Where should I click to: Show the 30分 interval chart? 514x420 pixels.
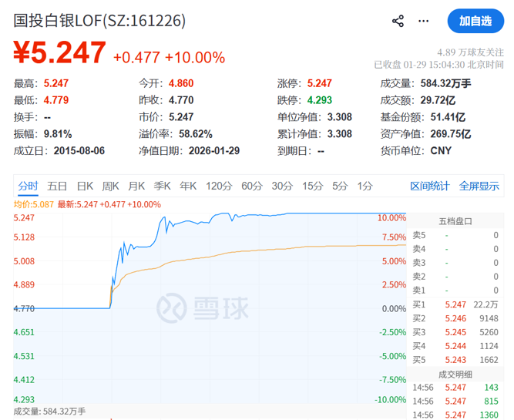point(282,186)
